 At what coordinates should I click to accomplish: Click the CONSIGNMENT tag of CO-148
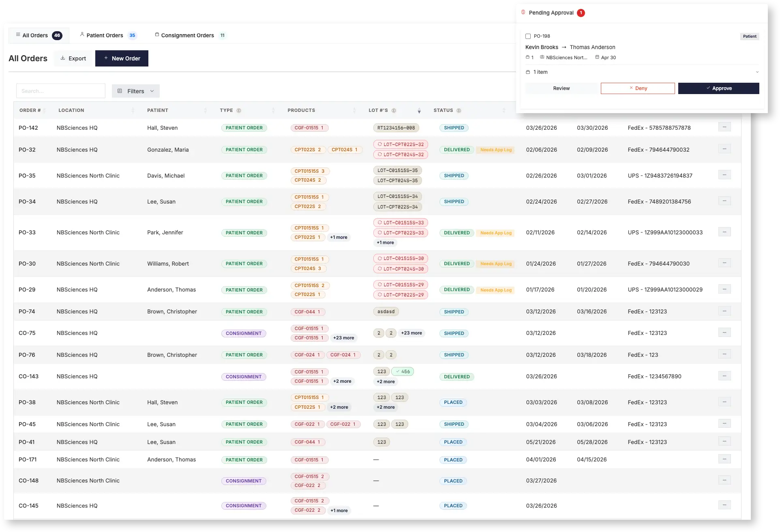click(244, 481)
